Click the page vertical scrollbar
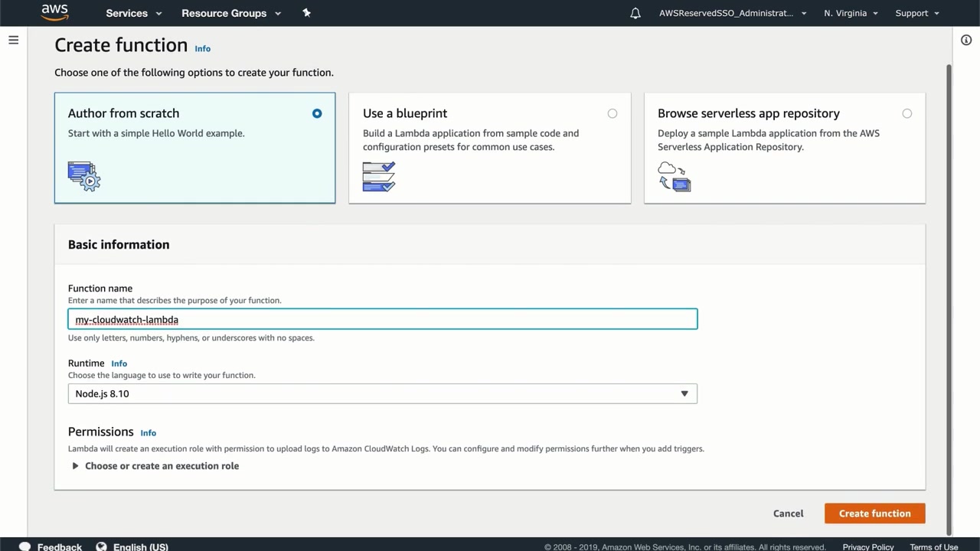The image size is (980, 551). click(949, 298)
